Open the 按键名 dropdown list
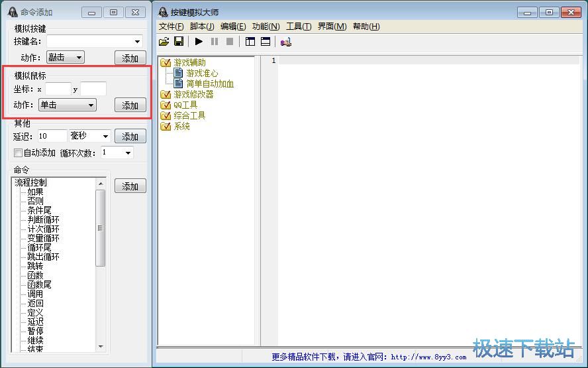 (137, 41)
